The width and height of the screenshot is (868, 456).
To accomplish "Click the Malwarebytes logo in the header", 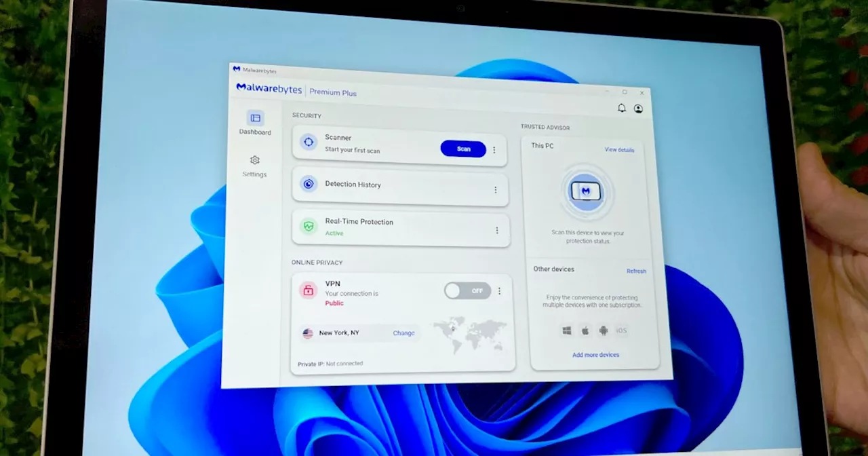I will coord(269,88).
